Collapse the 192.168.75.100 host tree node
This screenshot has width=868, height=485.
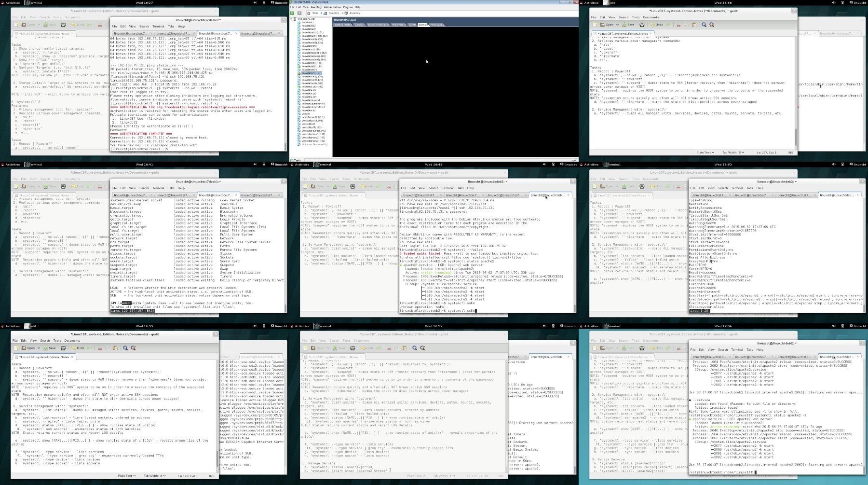[291, 19]
